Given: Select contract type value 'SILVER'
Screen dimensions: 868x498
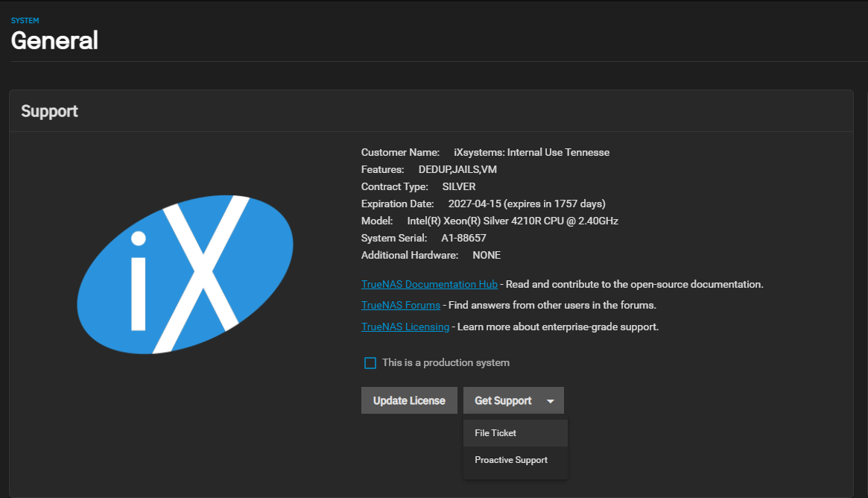Looking at the screenshot, I should (x=459, y=186).
